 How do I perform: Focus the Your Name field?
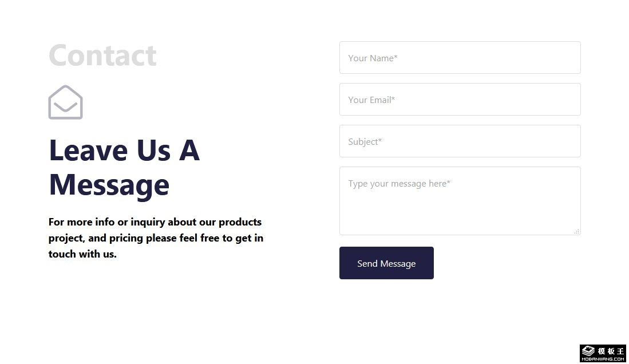coord(460,57)
